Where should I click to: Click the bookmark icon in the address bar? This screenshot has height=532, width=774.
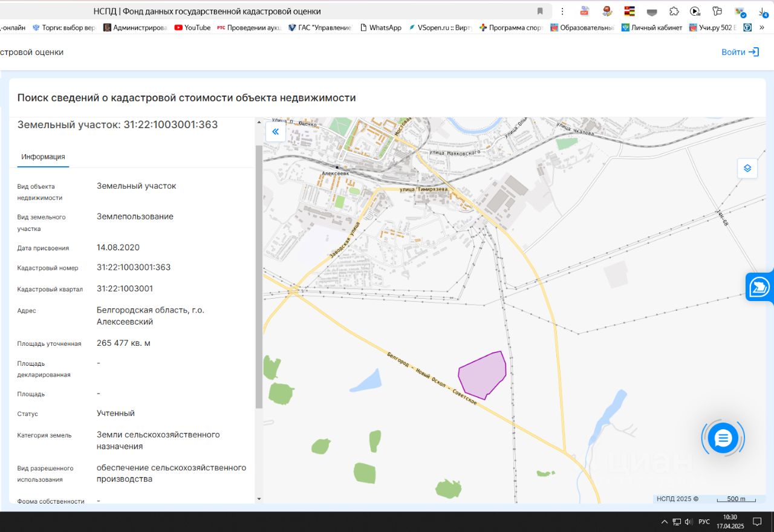540,11
